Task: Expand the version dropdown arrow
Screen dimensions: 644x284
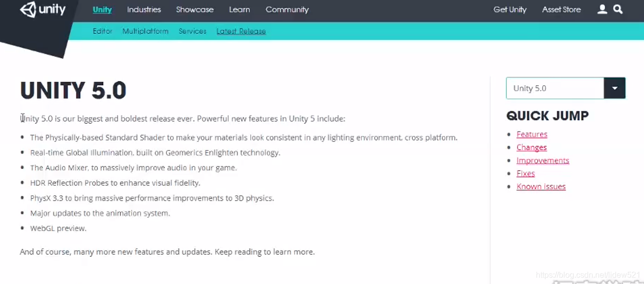Action: click(x=615, y=88)
